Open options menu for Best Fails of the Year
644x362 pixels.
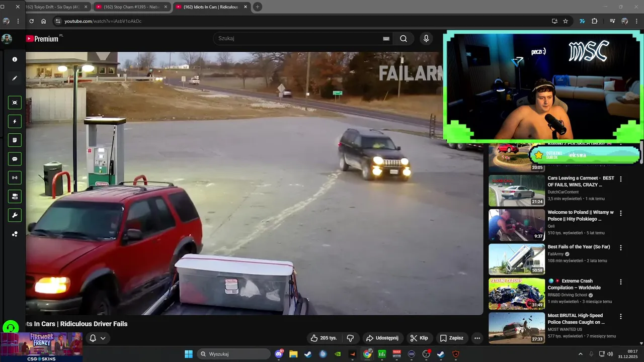pos(621,248)
